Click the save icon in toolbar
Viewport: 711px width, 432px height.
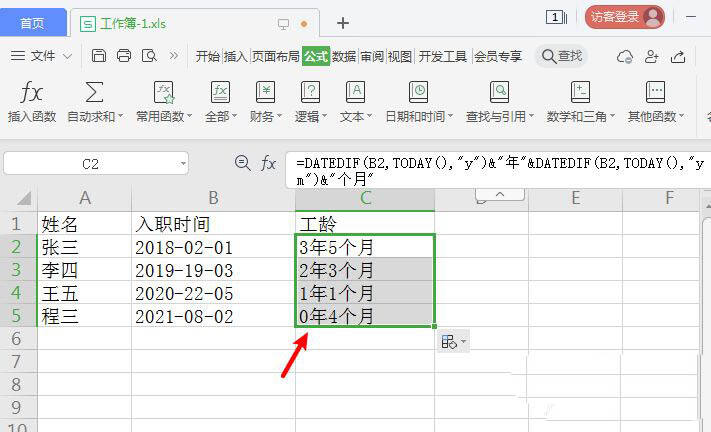98,56
